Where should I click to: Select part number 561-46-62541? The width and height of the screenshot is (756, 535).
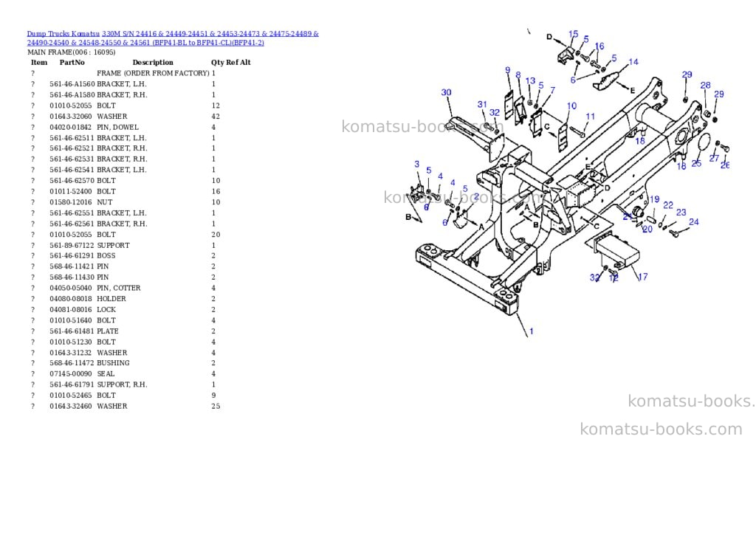tap(72, 170)
